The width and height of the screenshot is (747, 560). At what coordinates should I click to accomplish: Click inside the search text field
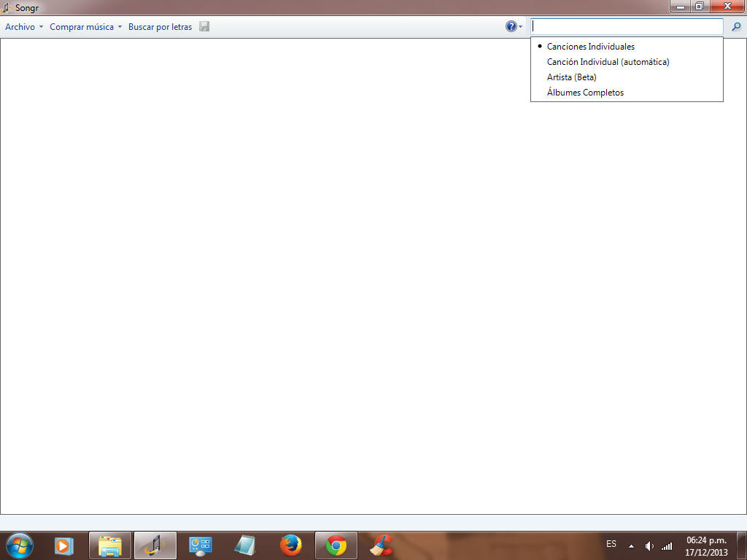pyautogui.click(x=626, y=26)
